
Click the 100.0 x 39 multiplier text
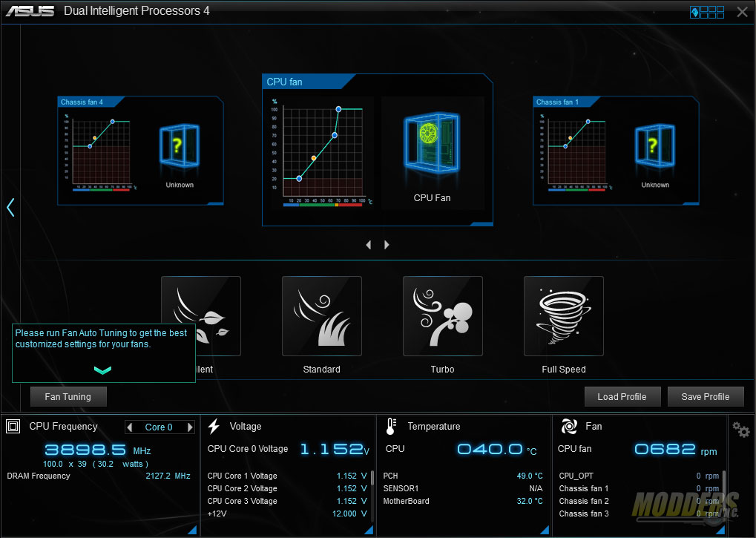(x=65, y=464)
